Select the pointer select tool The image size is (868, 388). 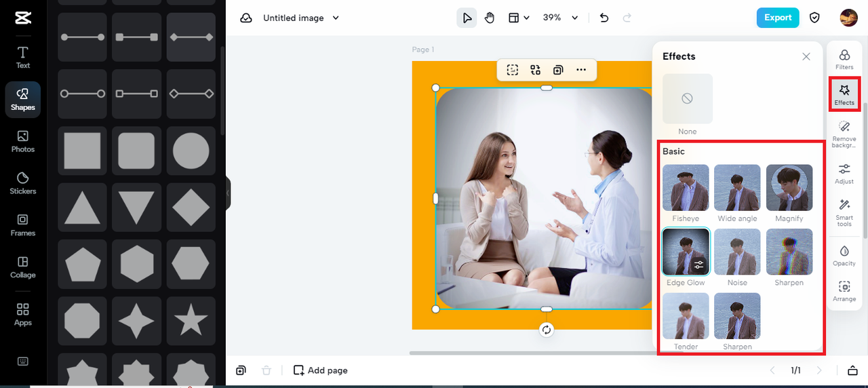point(467,18)
